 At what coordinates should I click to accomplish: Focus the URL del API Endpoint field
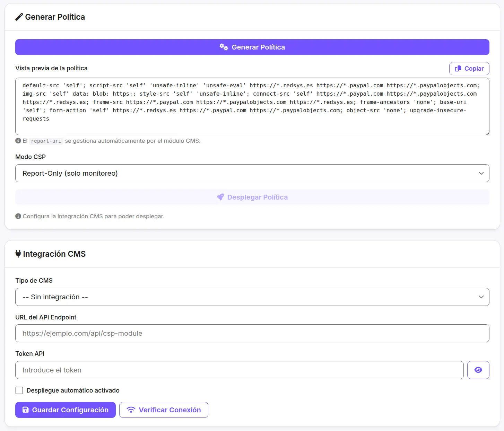point(252,333)
